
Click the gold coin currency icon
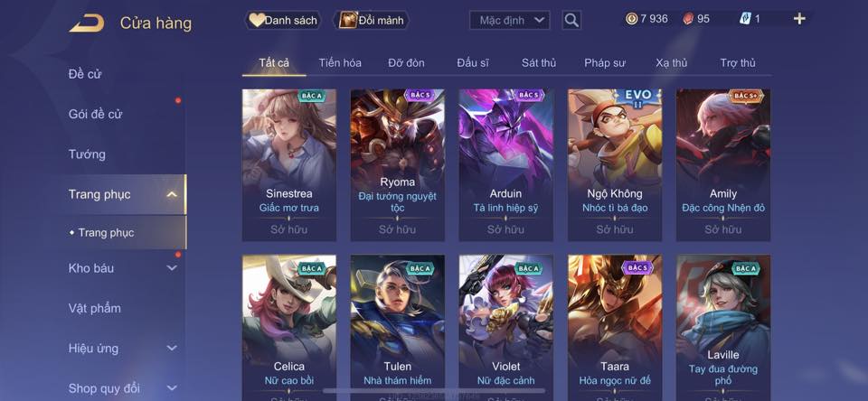tap(631, 19)
